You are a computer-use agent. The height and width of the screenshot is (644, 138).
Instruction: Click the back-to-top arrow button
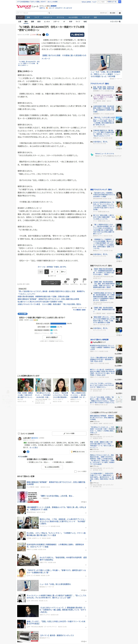133,398
